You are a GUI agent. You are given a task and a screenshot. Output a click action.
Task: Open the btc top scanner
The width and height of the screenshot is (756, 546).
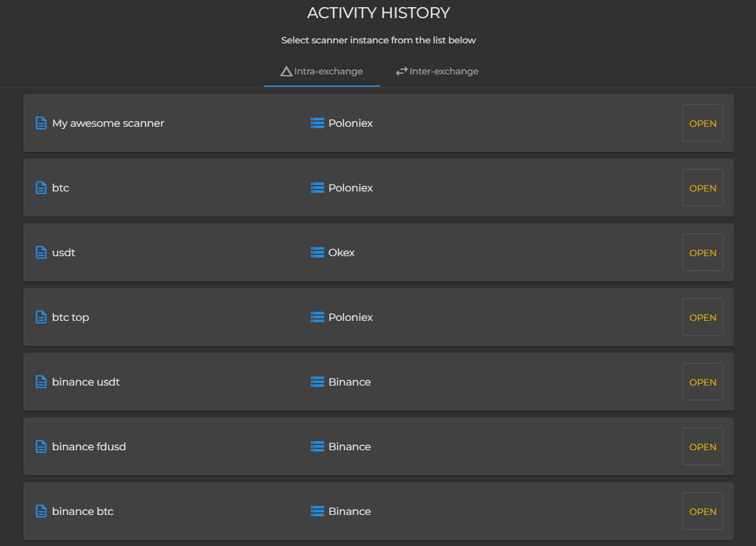[702, 317]
